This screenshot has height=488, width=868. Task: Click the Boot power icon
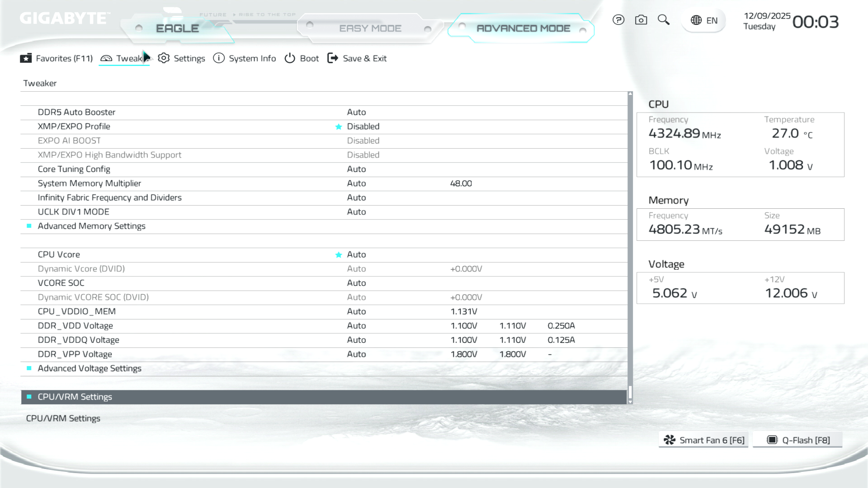290,58
